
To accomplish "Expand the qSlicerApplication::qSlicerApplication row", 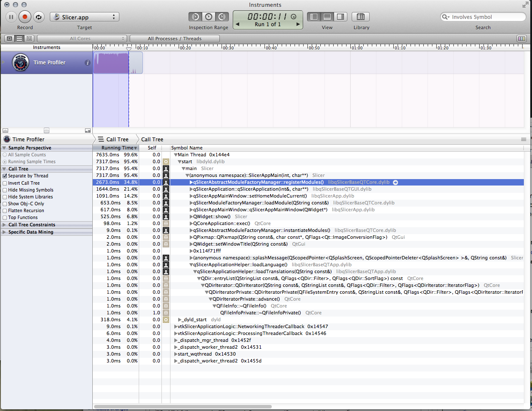I will 191,189.
